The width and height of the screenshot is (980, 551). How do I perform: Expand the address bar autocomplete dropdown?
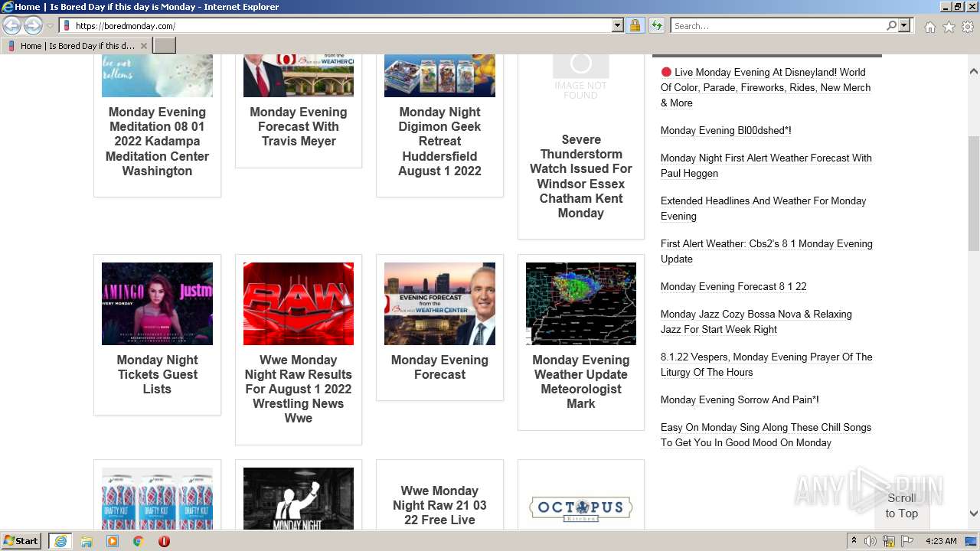(x=618, y=26)
